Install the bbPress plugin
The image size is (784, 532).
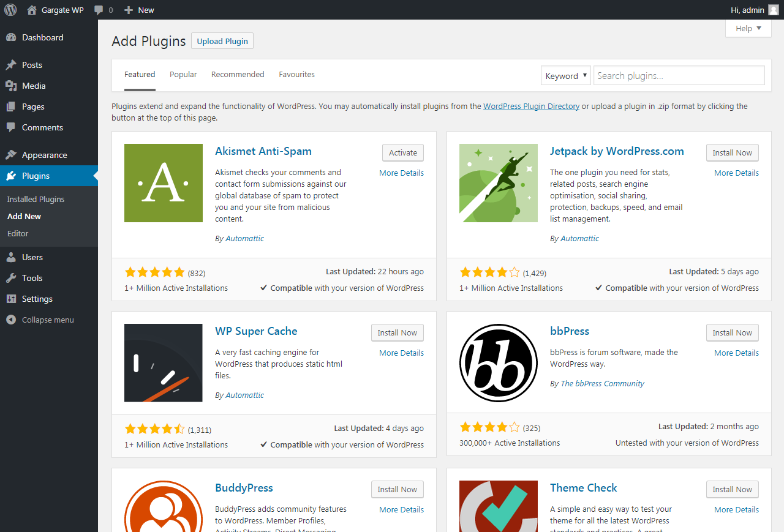(733, 333)
